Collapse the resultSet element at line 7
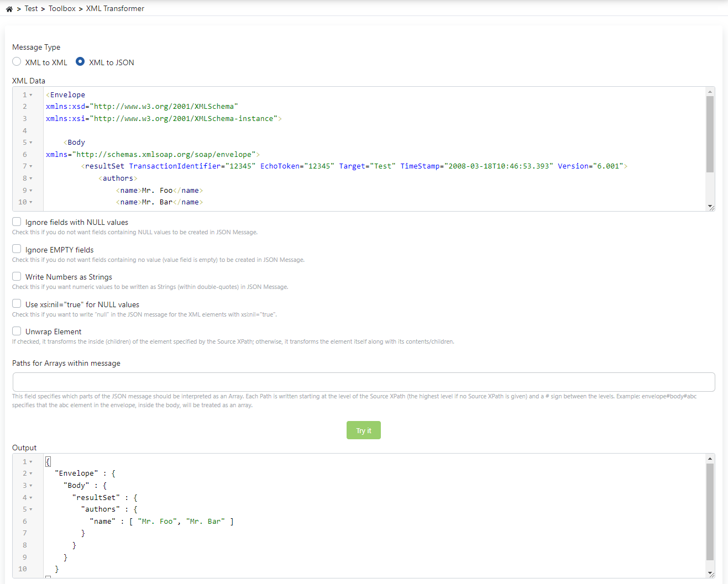 (30, 166)
